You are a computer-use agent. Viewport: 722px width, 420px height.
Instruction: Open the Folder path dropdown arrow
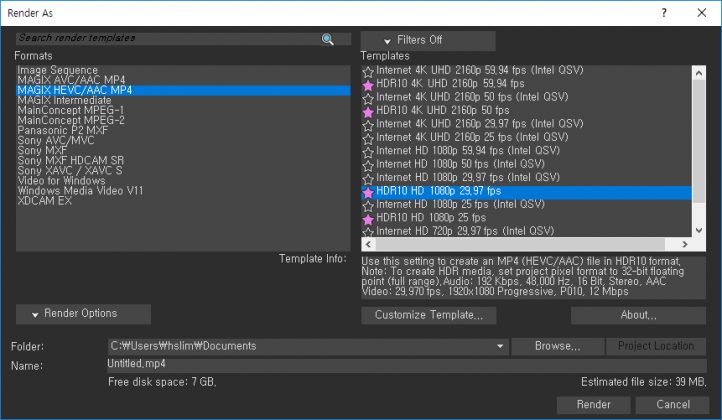500,346
